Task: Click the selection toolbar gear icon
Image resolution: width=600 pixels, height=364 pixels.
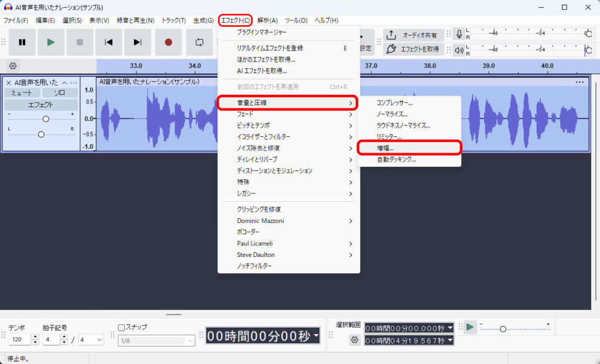Action: click(x=354, y=340)
